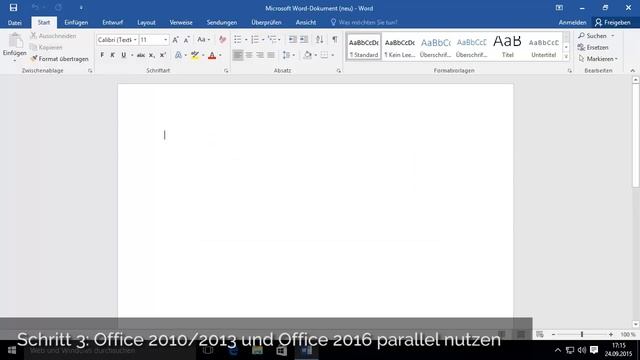This screenshot has width=640, height=360.
Task: Select the Standard style
Action: 364,47
